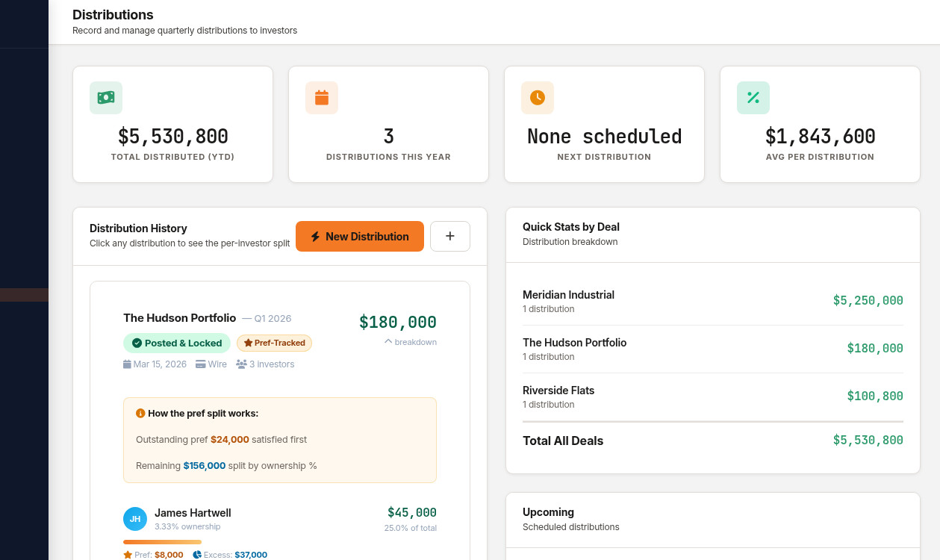
Task: Click the banknote icon on Total Distributed card
Action: pos(105,98)
